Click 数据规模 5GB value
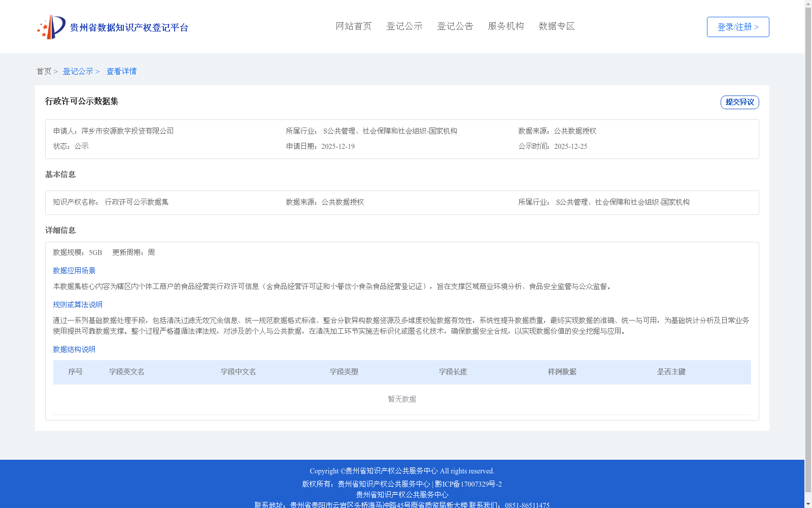Screen dimensions: 812x508 pyautogui.click(x=95, y=252)
